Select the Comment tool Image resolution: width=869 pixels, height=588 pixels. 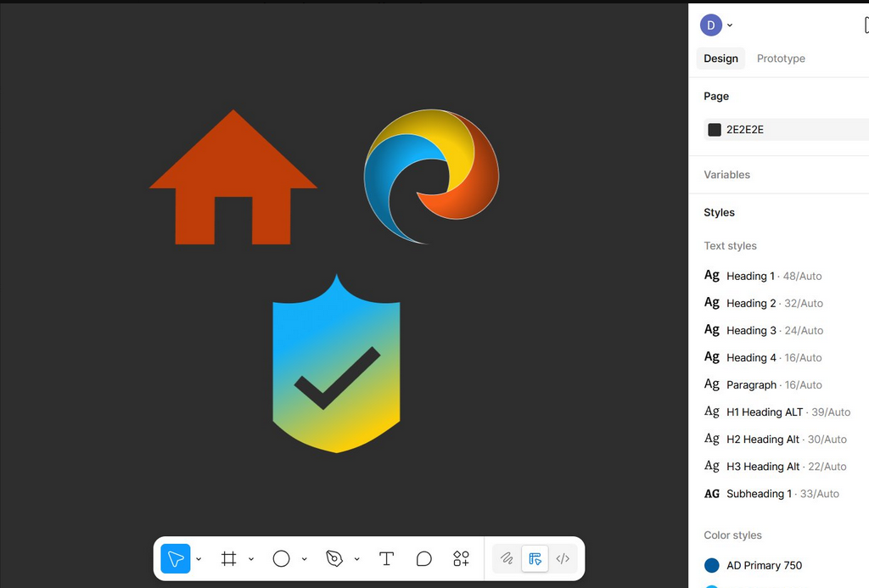(424, 558)
